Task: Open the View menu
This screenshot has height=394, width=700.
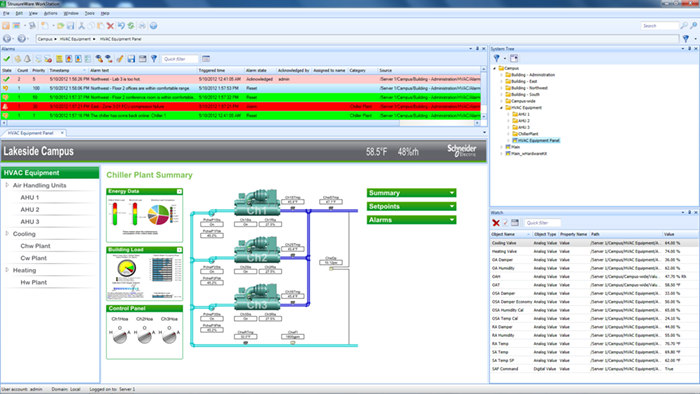Action: click(x=33, y=13)
